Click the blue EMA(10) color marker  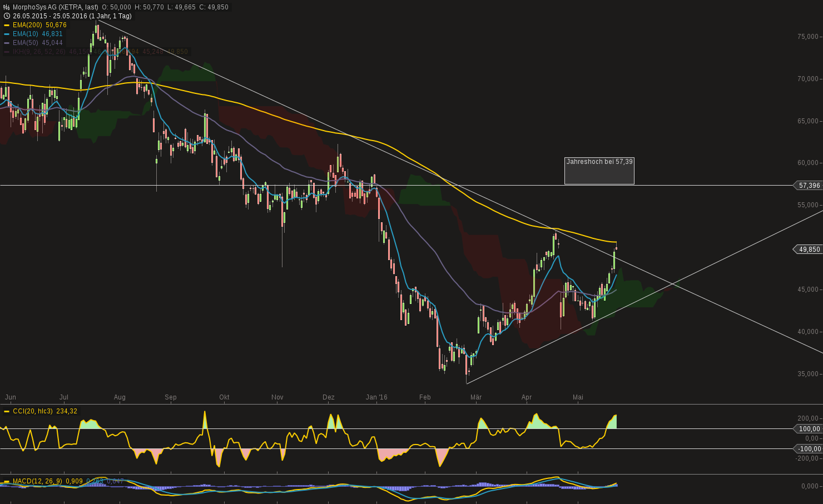[7, 34]
